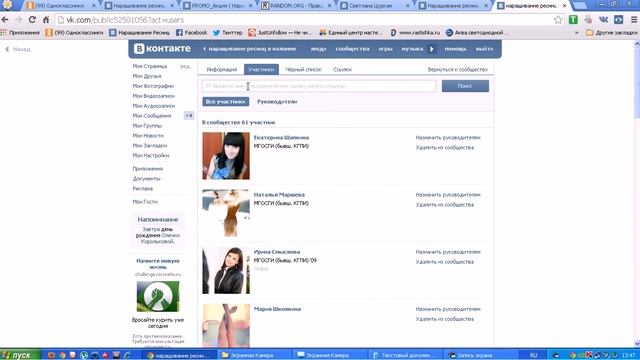Open Мои Настройки in sidebar
Image resolution: width=640 pixels, height=360 pixels.
click(151, 156)
